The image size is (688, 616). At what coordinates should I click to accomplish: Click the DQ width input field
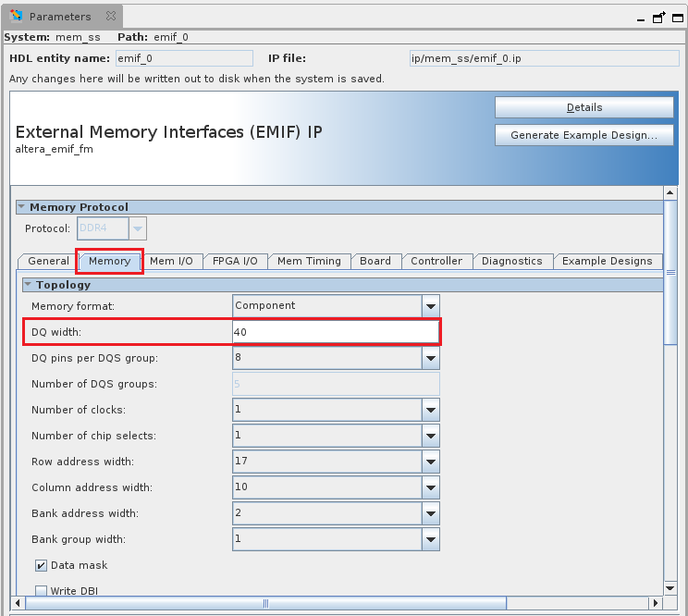pos(335,332)
